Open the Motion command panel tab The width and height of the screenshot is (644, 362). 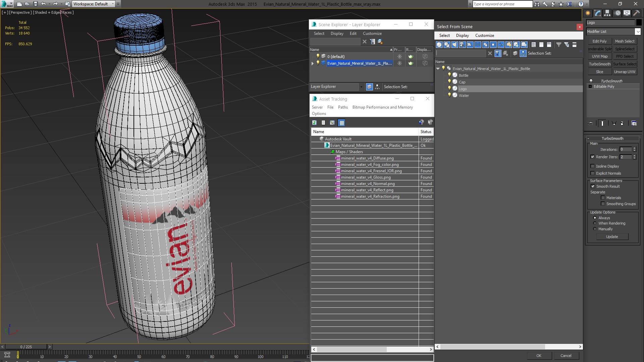click(x=617, y=13)
